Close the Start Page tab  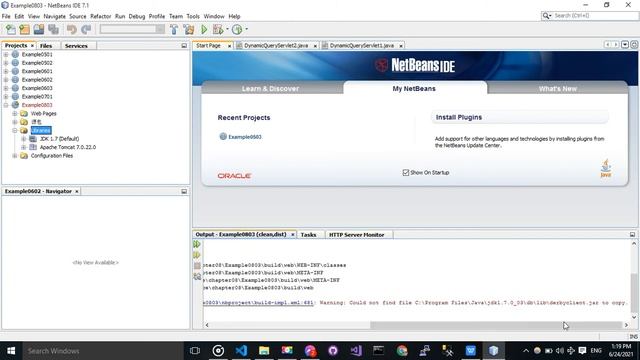tap(229, 46)
